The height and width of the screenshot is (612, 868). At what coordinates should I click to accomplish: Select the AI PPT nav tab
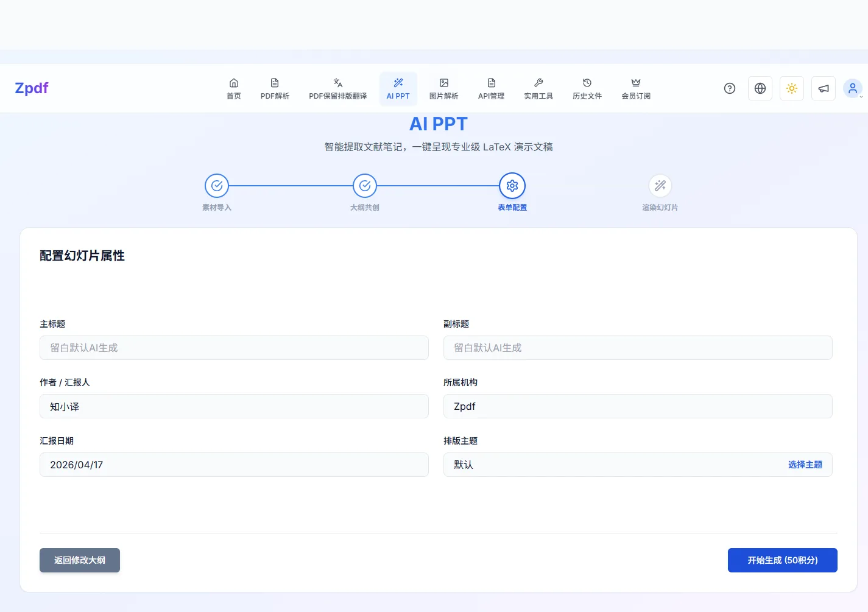[398, 88]
